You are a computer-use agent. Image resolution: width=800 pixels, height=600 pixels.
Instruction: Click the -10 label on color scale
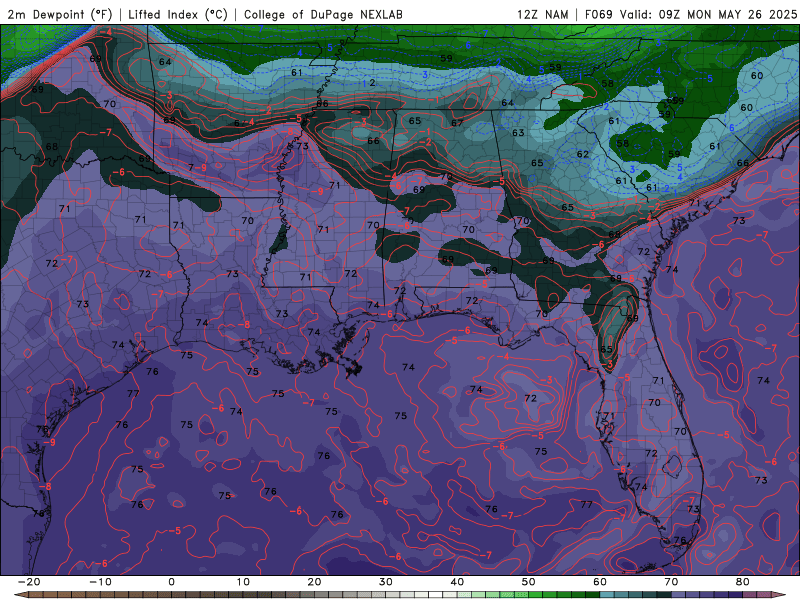(x=100, y=582)
